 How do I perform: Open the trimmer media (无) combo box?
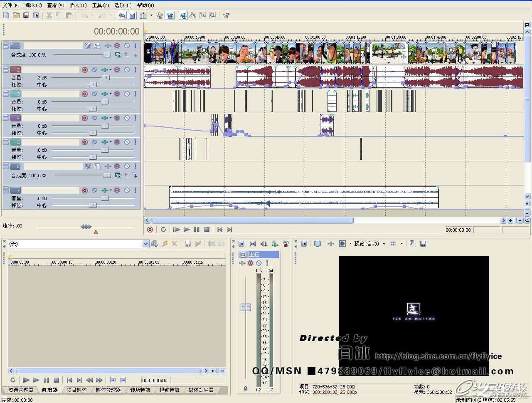coord(79,244)
